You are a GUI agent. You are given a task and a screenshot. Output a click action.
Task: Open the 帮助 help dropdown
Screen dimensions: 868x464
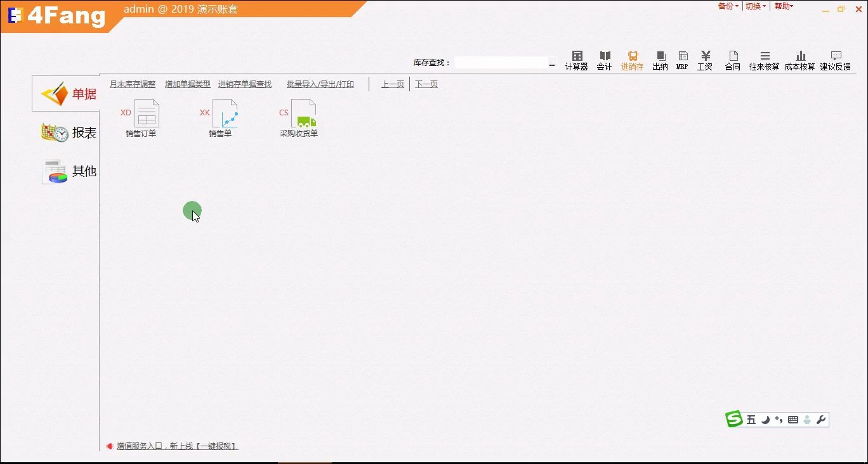(783, 6)
